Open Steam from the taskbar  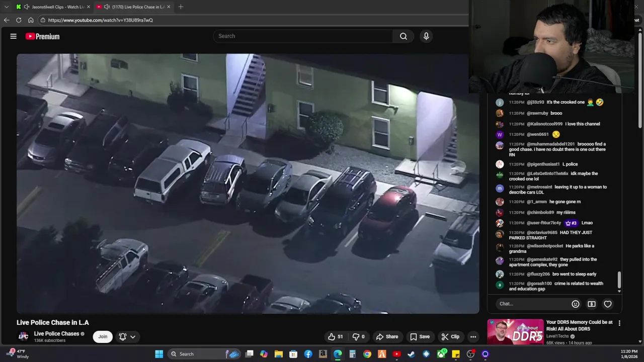coord(412,354)
